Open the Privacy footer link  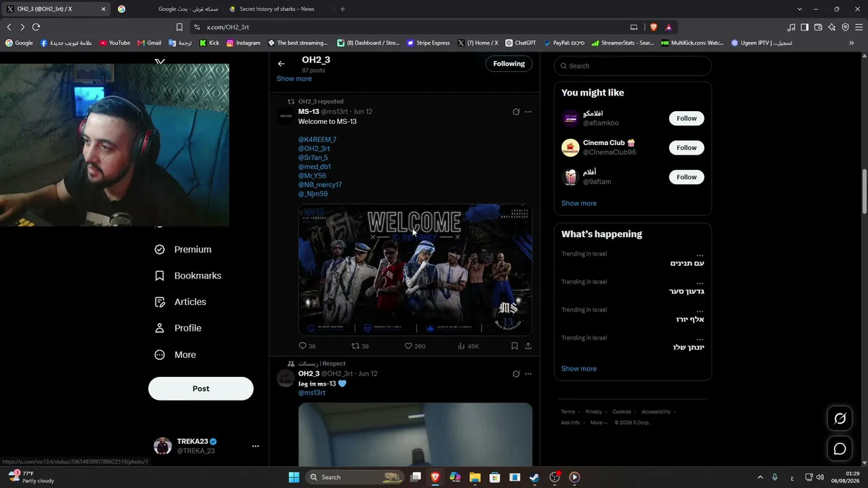(594, 412)
